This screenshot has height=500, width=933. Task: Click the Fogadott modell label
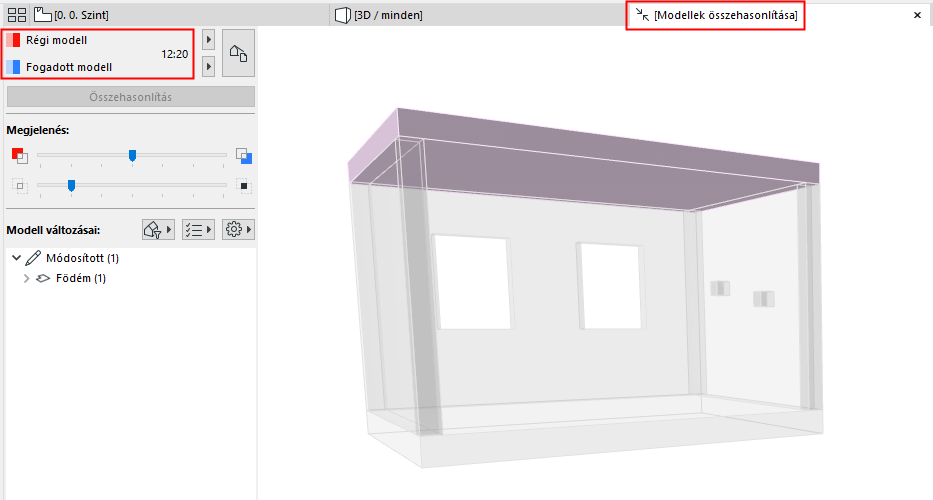(69, 67)
